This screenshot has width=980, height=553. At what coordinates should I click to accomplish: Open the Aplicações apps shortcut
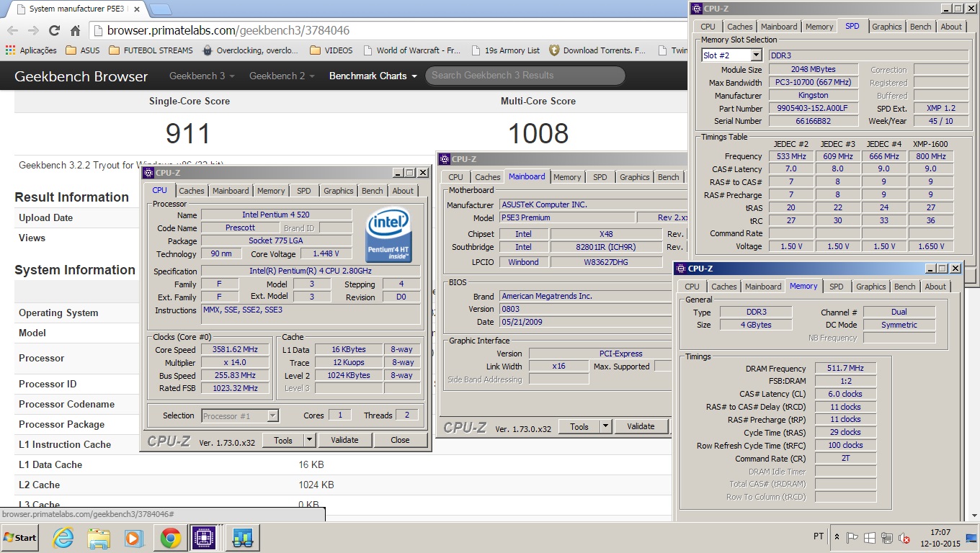click(x=32, y=50)
